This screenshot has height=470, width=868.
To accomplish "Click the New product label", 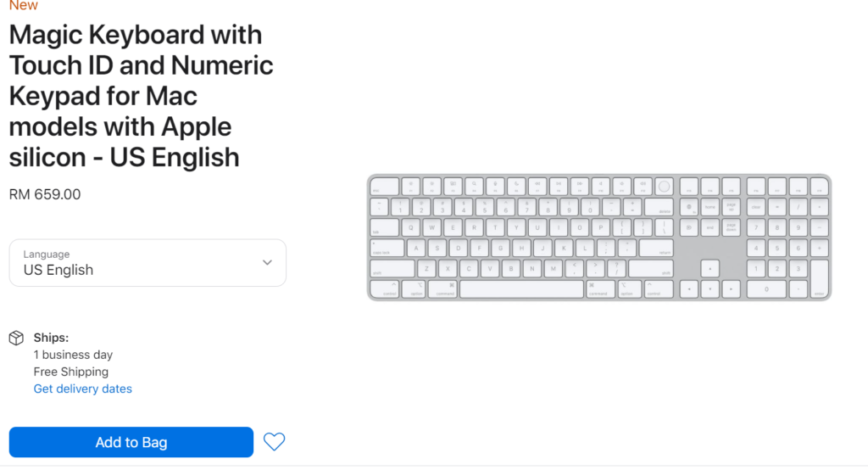I will [x=23, y=6].
